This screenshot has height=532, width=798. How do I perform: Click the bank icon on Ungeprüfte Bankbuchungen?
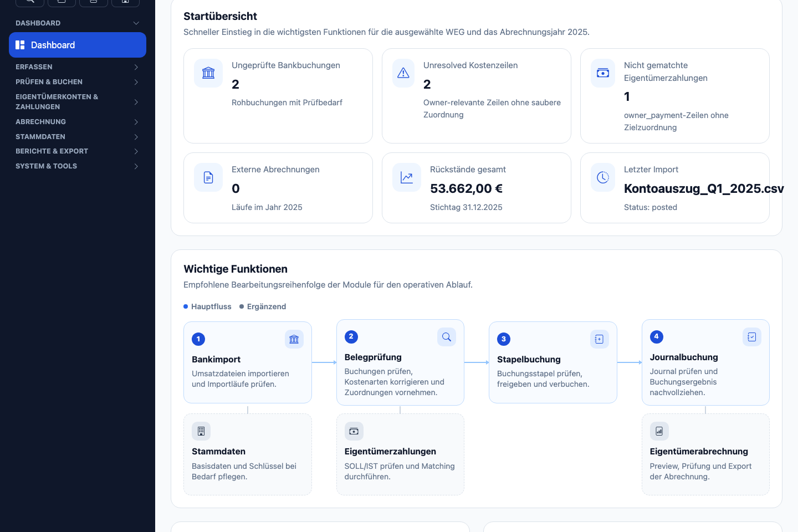(208, 73)
